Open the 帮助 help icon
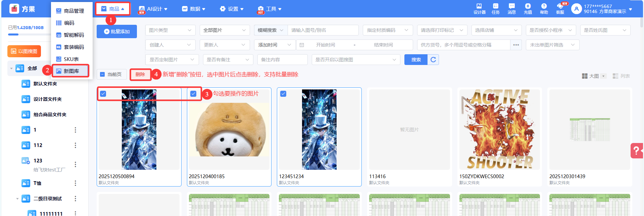The height and width of the screenshot is (216, 644). point(544,9)
